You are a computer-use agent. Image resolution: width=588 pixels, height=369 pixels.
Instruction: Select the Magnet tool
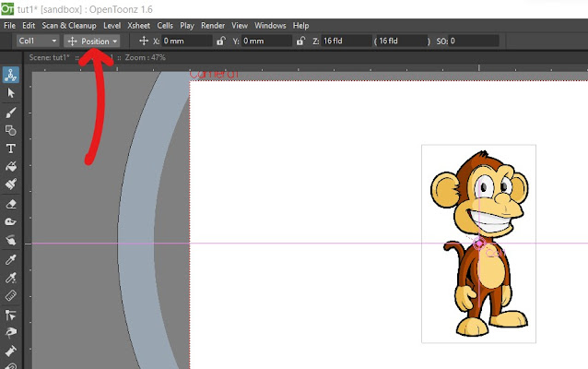11,365
